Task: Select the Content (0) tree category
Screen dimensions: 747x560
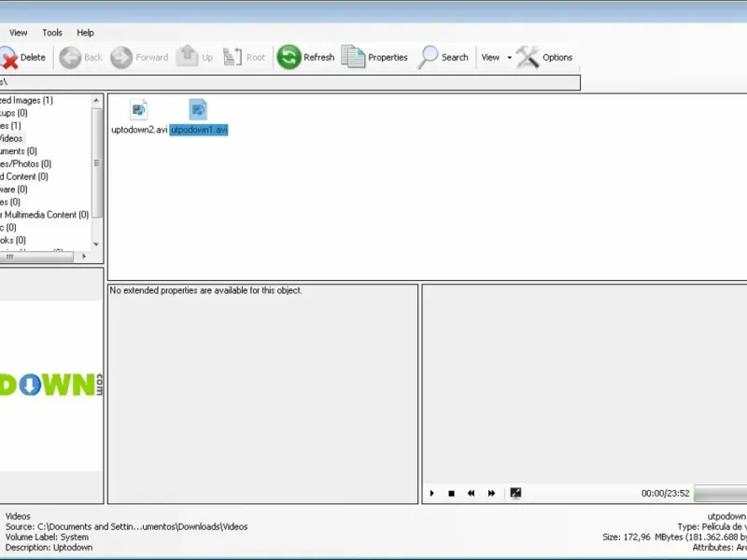Action: click(24, 176)
